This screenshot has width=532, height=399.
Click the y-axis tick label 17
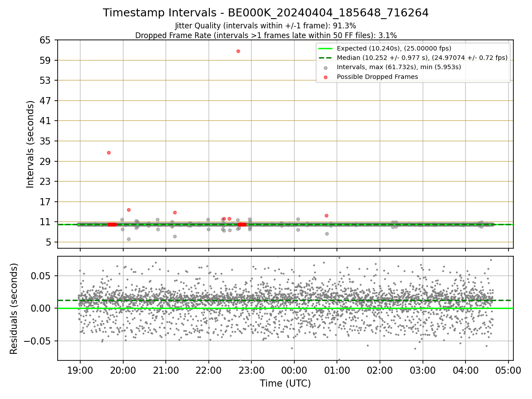[46, 202]
